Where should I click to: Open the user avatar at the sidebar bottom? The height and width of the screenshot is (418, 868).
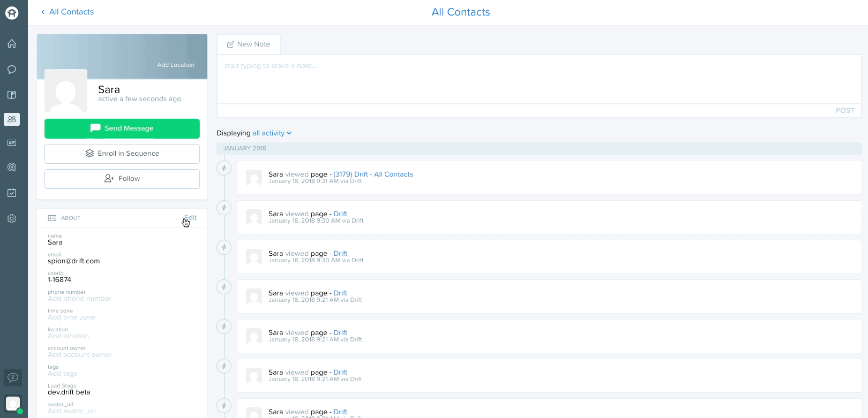13,404
